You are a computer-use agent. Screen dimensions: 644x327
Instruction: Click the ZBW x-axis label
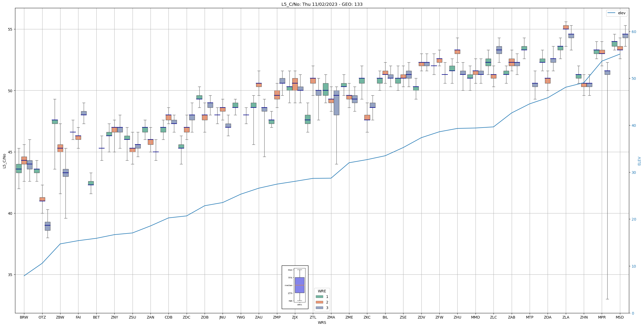pos(60,317)
